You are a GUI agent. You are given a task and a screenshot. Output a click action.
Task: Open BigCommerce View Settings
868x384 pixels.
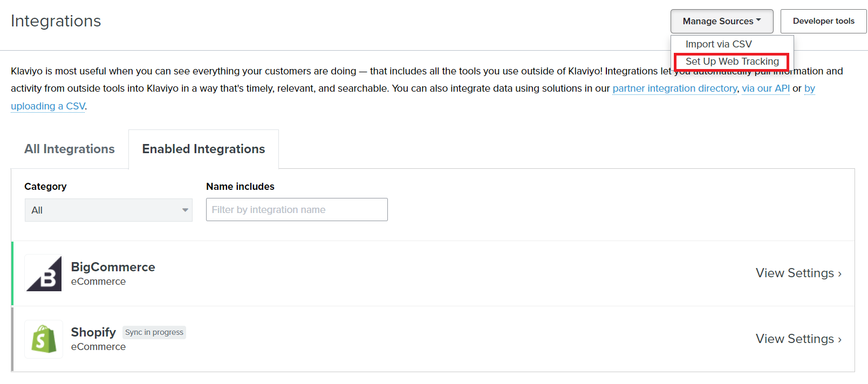pos(798,273)
